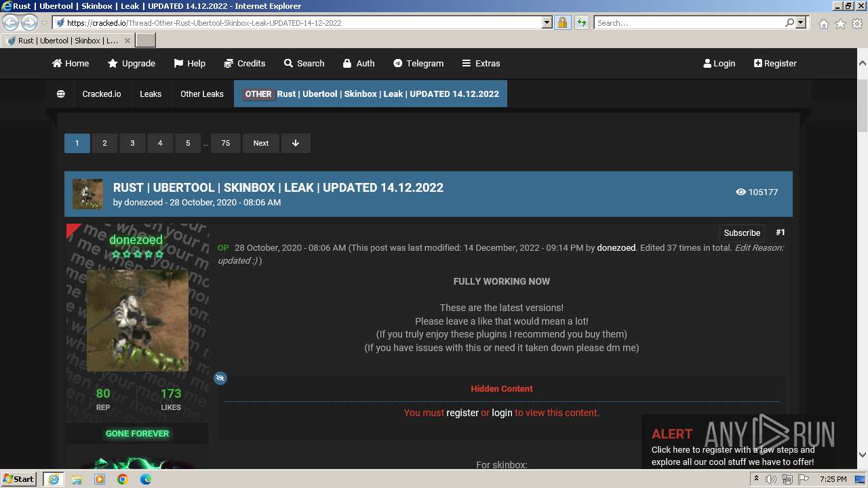Expand the Extras menu
Screen dimensions: 868x488
(481, 63)
